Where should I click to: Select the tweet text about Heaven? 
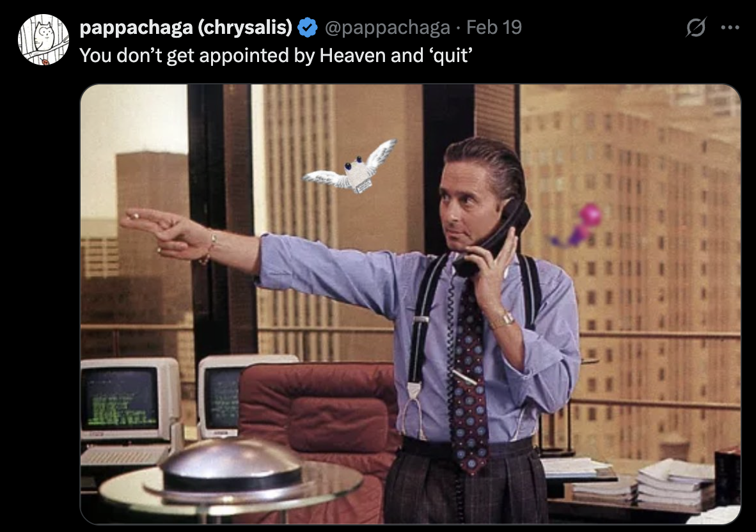tap(276, 56)
